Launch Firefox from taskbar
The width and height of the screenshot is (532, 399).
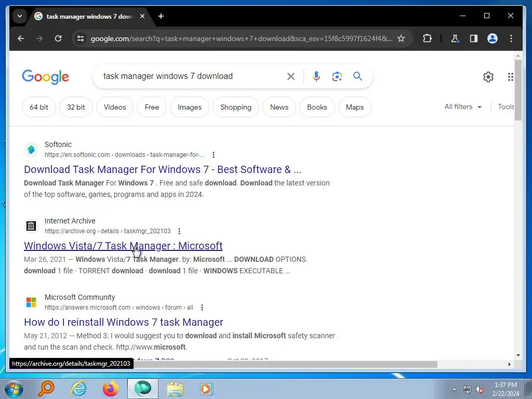click(110, 389)
